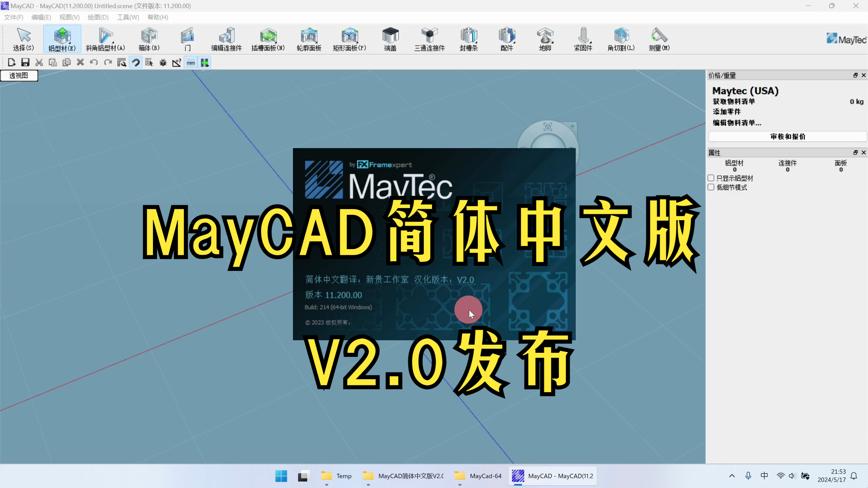Choose the 紧固件 fastener tool
Image resolution: width=868 pixels, height=488 pixels.
(583, 39)
